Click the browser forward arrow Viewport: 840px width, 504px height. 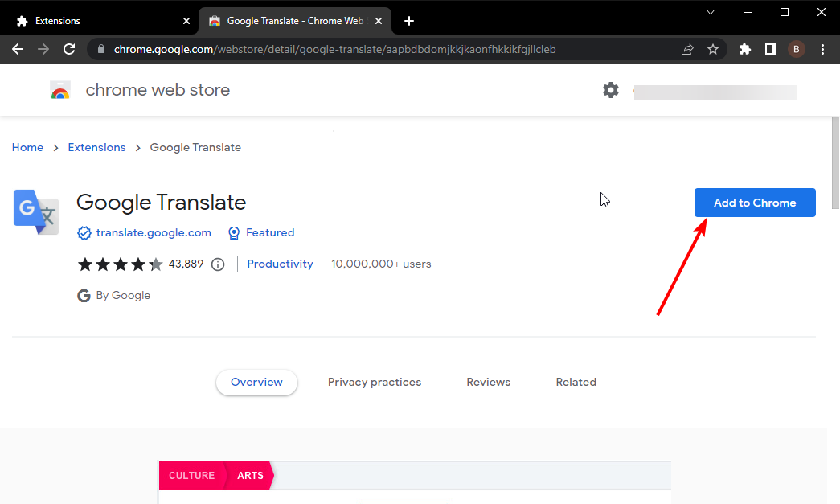tap(43, 49)
